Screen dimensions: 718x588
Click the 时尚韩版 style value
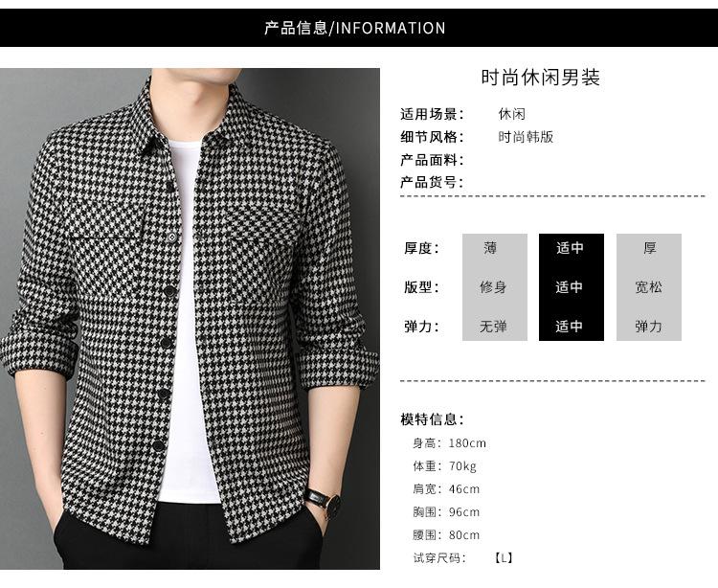pos(526,137)
